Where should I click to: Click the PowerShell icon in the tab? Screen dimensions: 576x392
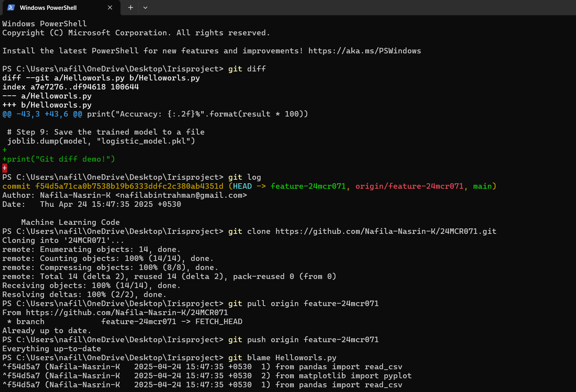11,7
